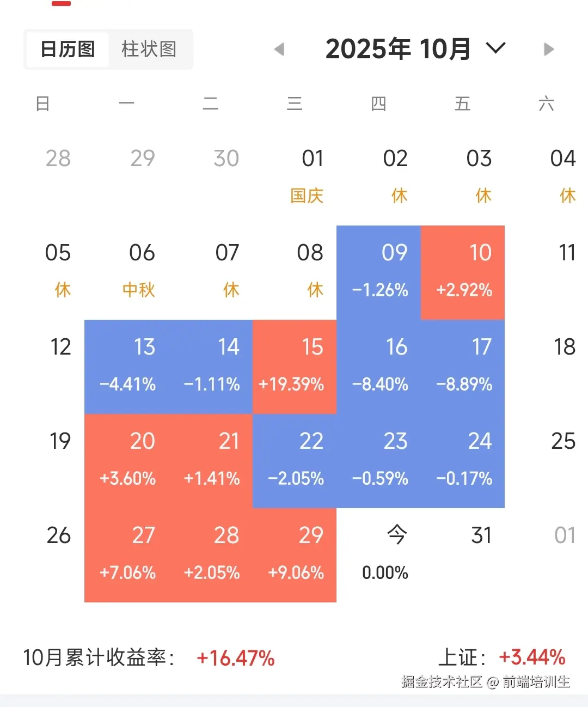
Task: Select October 20 cell showing +3.60%
Action: pyautogui.click(x=127, y=461)
